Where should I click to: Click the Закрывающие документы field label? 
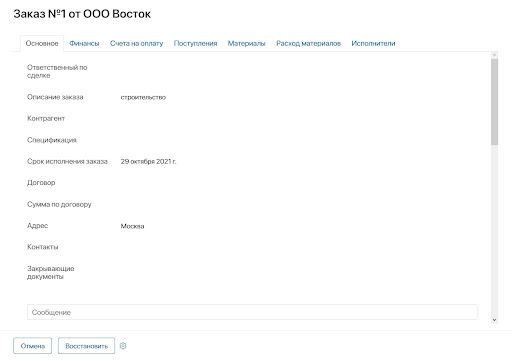(x=51, y=272)
